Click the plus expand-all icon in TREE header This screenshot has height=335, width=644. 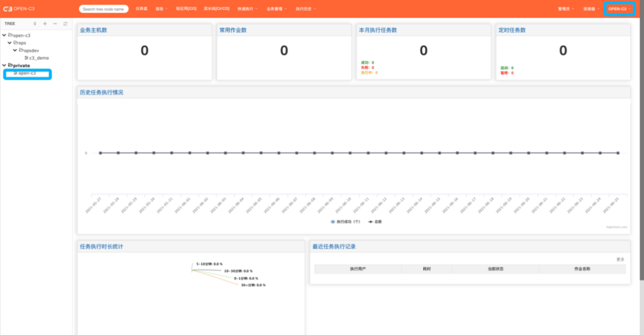pos(45,24)
